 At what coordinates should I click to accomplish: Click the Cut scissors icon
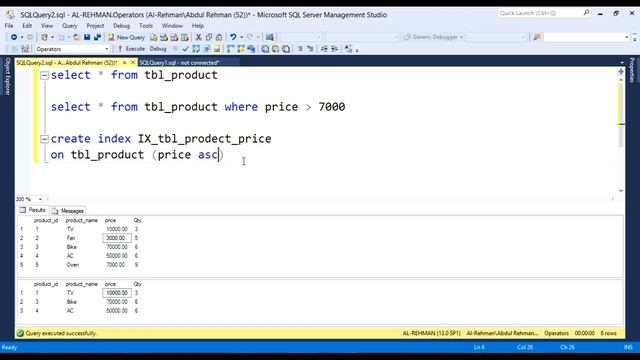pyautogui.click(x=198, y=37)
